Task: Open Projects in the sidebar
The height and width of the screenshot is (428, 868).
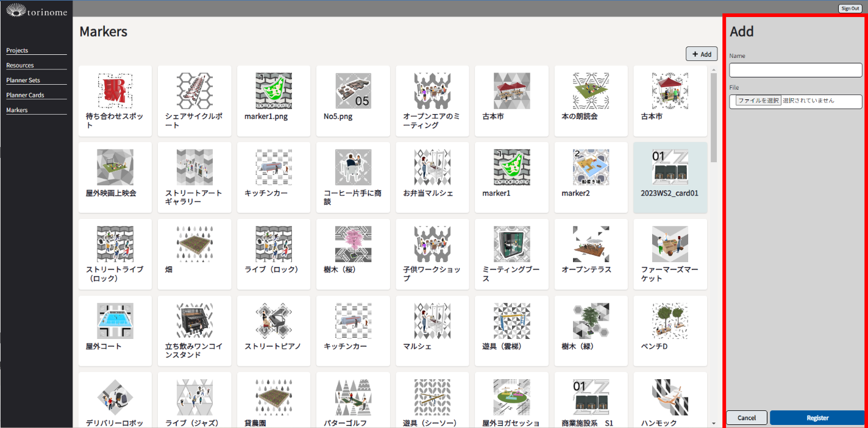Action: pyautogui.click(x=17, y=51)
